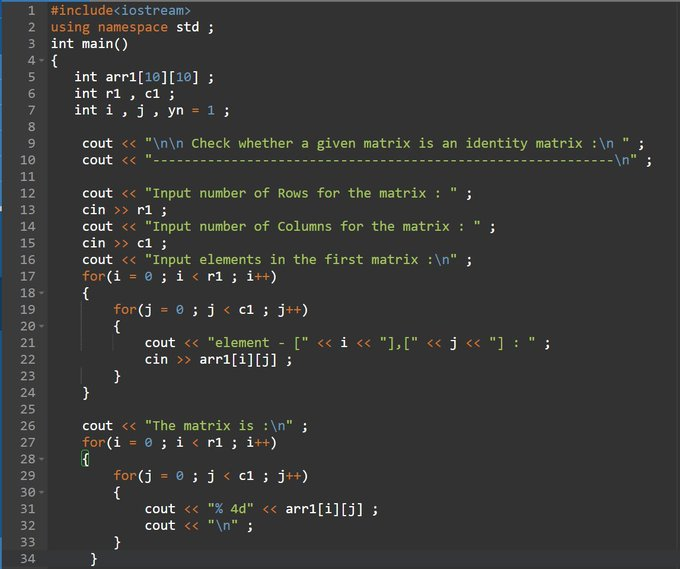Click 'cin >> arr1[i][j] ;' on line 22
This screenshot has height=569, width=680.
[219, 360]
